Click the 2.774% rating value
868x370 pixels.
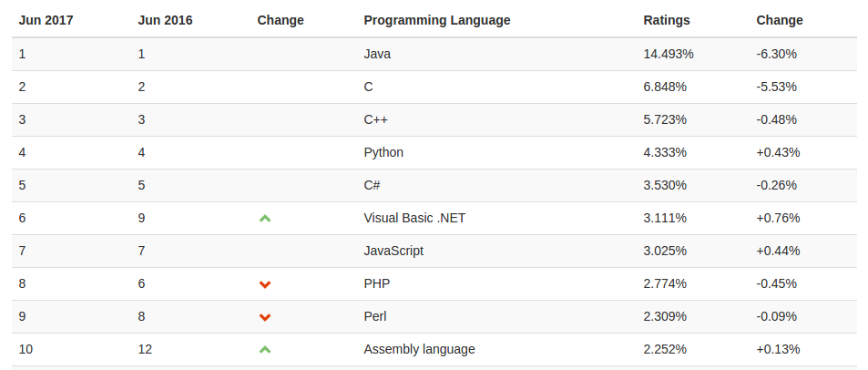click(665, 283)
